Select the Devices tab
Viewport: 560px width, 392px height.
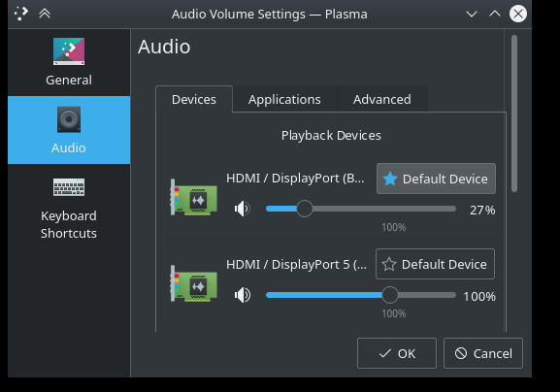point(194,99)
